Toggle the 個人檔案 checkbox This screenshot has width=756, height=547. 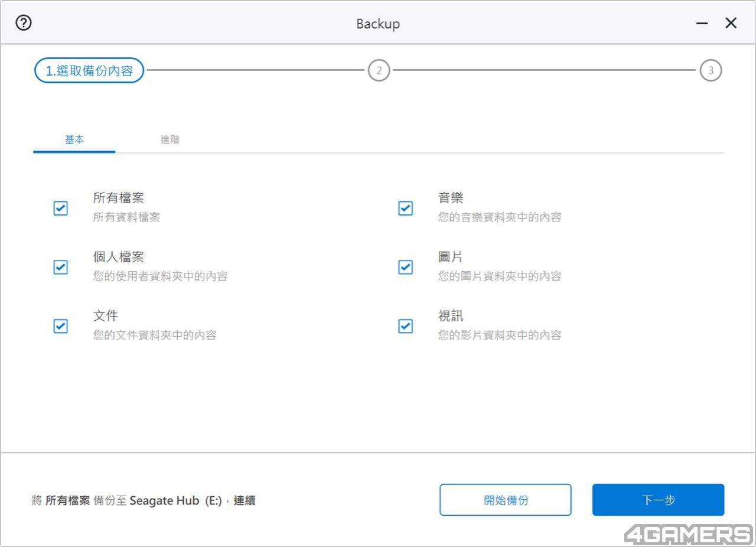(x=60, y=267)
